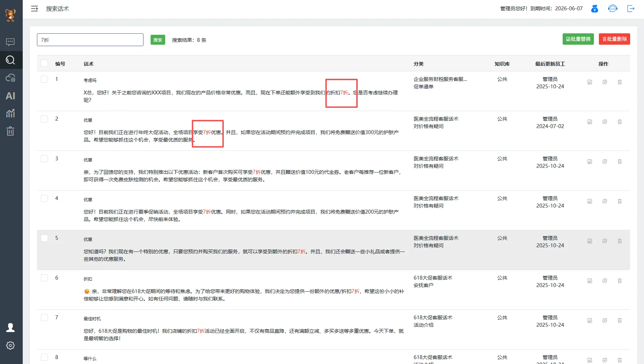Check the checkbox for row 2
Image resolution: width=644 pixels, height=364 pixels.
pyautogui.click(x=44, y=119)
